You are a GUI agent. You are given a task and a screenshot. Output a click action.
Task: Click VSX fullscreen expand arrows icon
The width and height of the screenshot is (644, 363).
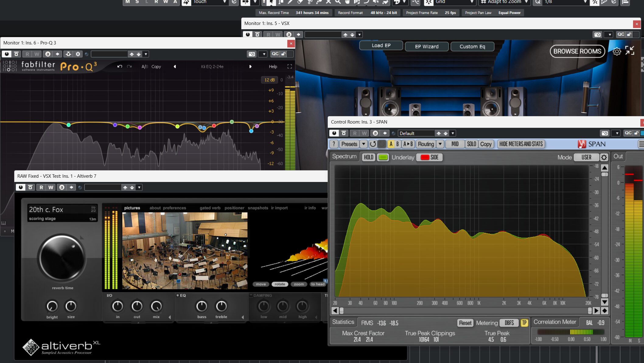pyautogui.click(x=630, y=51)
